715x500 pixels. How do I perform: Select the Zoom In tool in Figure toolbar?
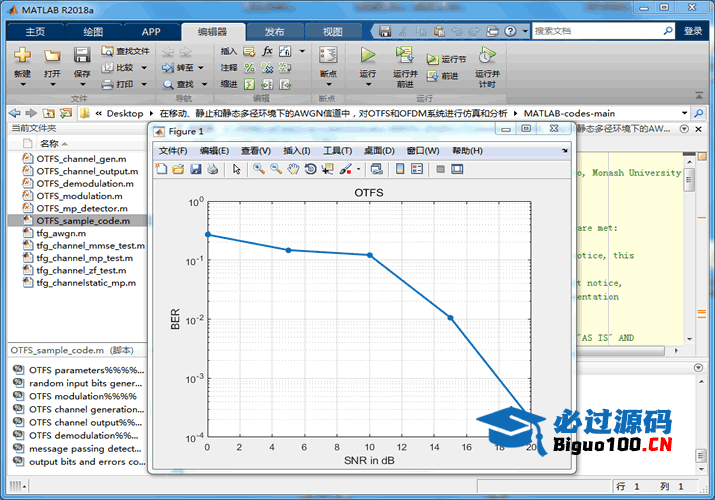[x=258, y=169]
